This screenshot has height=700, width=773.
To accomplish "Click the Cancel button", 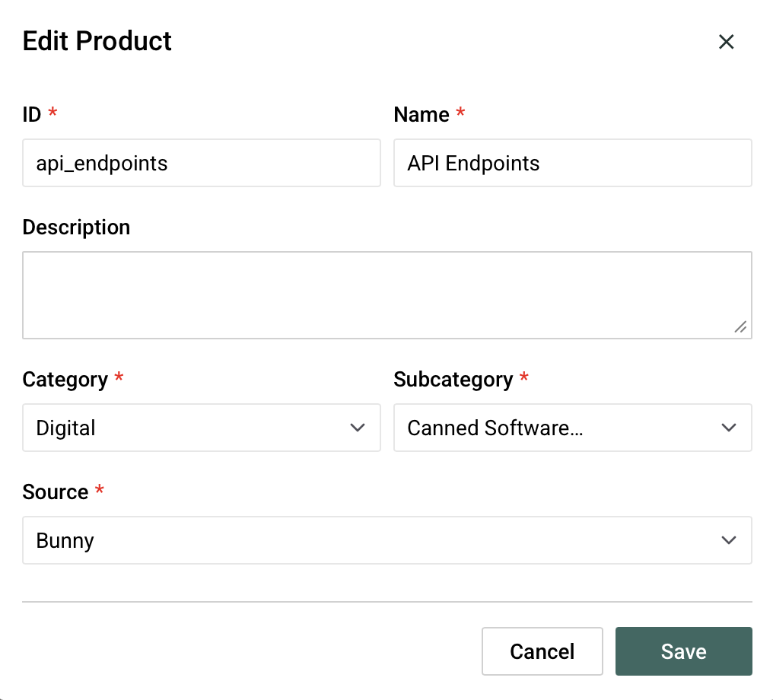I will click(542, 651).
